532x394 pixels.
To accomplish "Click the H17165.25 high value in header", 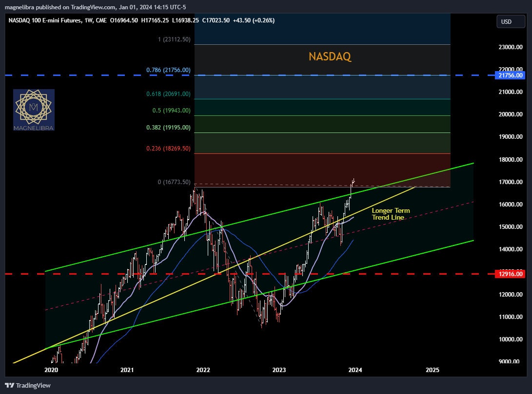I will (x=155, y=20).
